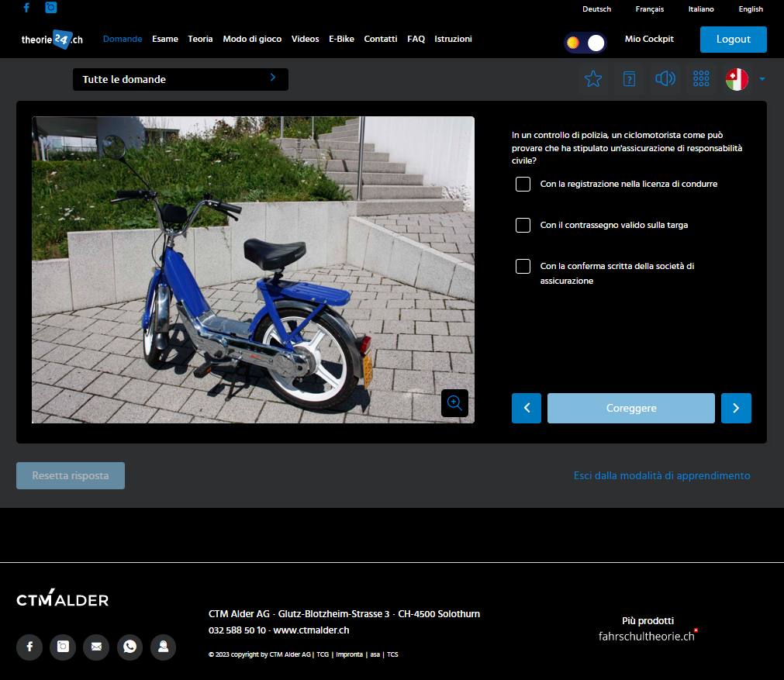Screen dimensions: 784x680
Task: Open the asa footer link
Action: [x=375, y=654]
